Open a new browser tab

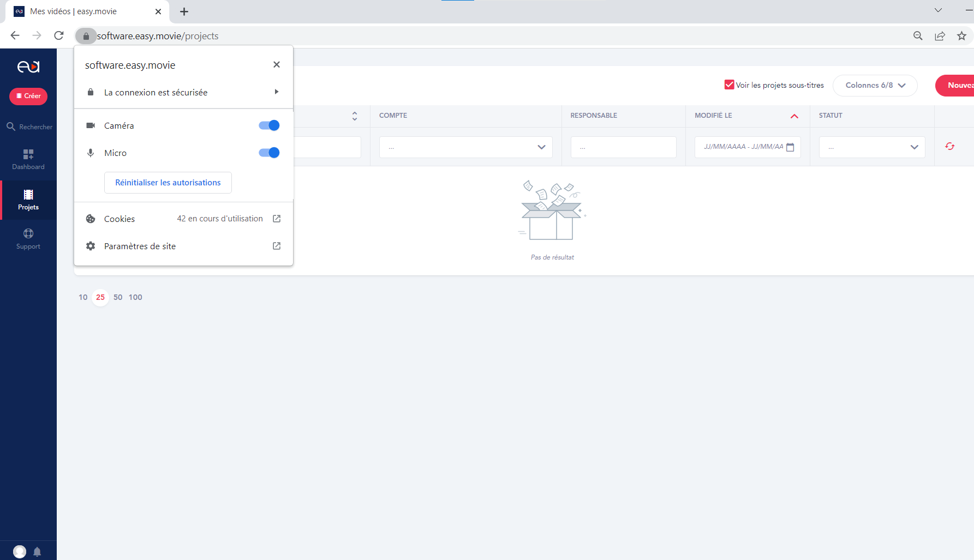[184, 11]
